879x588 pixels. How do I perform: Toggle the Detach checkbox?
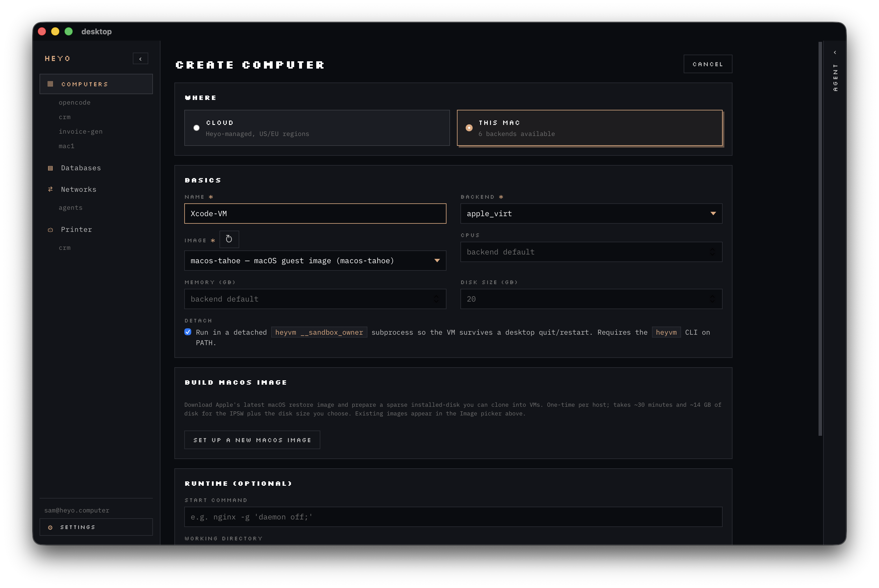pyautogui.click(x=188, y=332)
